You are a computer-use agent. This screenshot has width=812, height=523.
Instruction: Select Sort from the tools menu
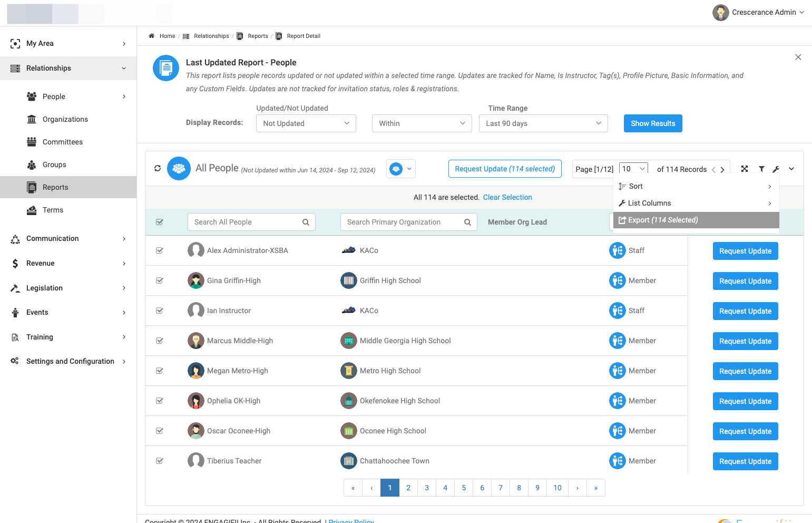click(696, 186)
